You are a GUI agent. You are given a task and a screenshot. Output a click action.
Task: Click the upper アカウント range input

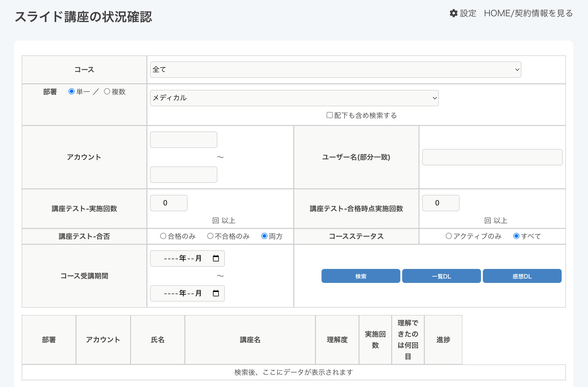[183, 139]
